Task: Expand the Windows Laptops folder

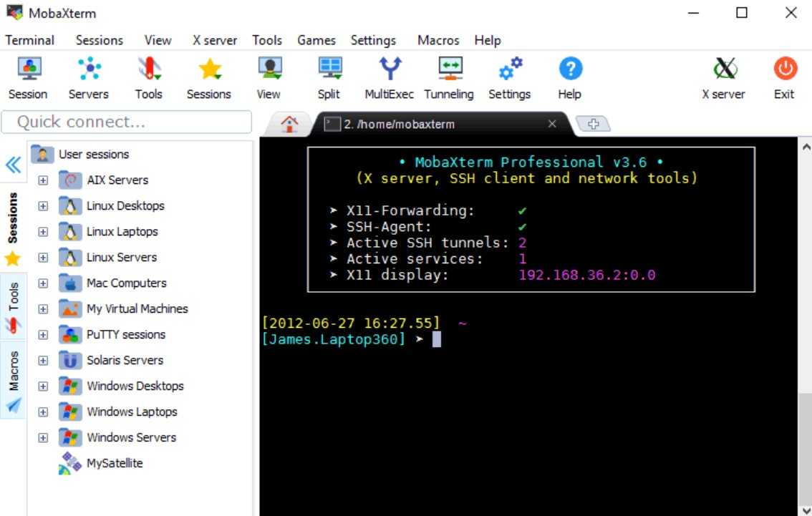Action: pos(43,412)
